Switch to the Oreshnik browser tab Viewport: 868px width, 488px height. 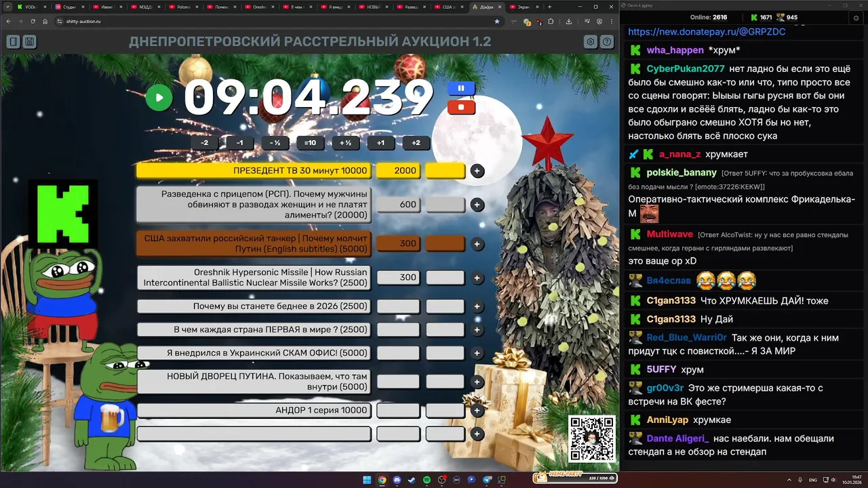point(259,7)
